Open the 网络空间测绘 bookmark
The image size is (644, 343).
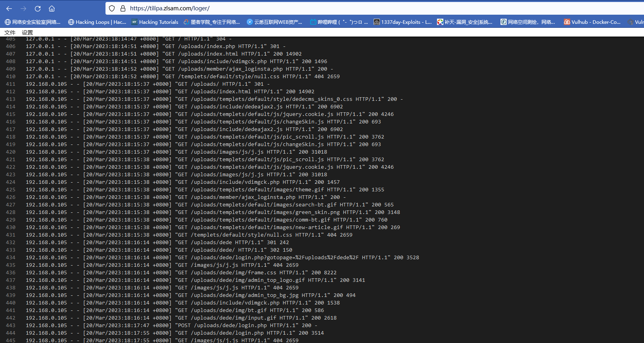click(528, 22)
